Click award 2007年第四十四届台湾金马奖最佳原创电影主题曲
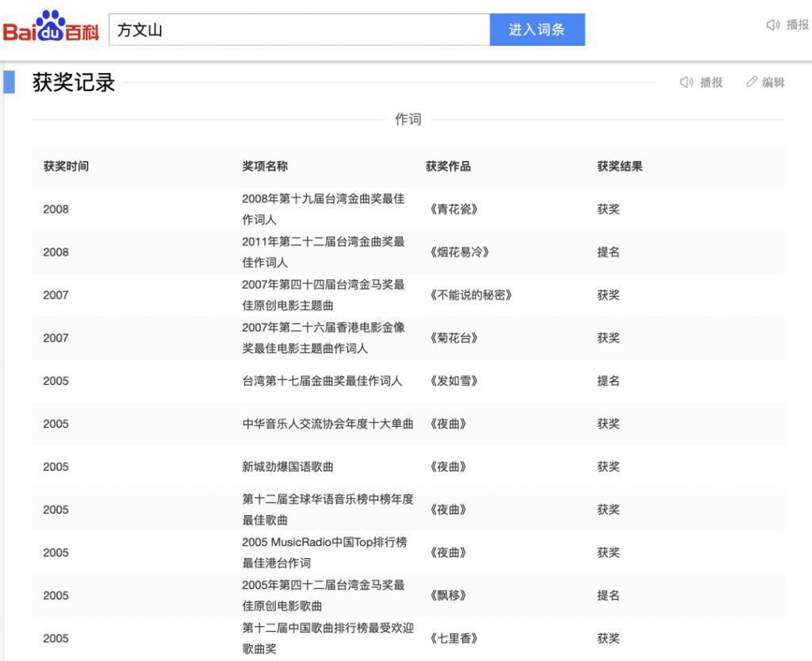Image resolution: width=812 pixels, height=661 pixels. [x=324, y=295]
